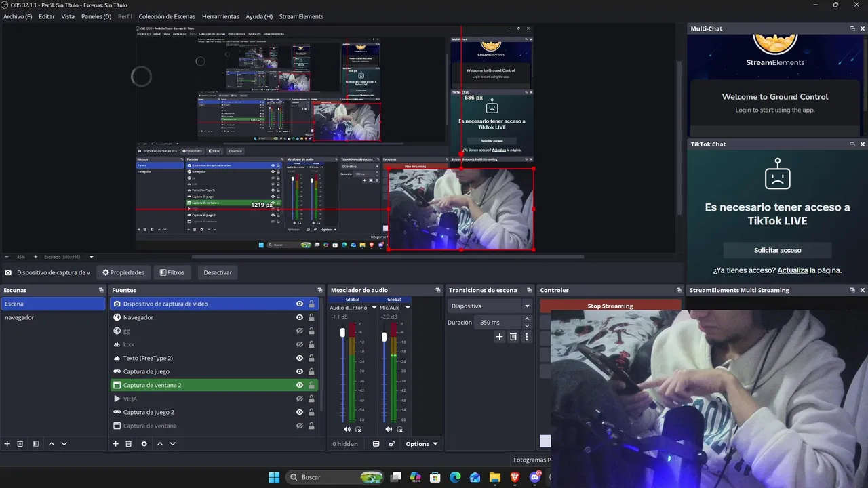Open the Windows Start menu
This screenshot has width=868, height=488.
click(x=274, y=477)
